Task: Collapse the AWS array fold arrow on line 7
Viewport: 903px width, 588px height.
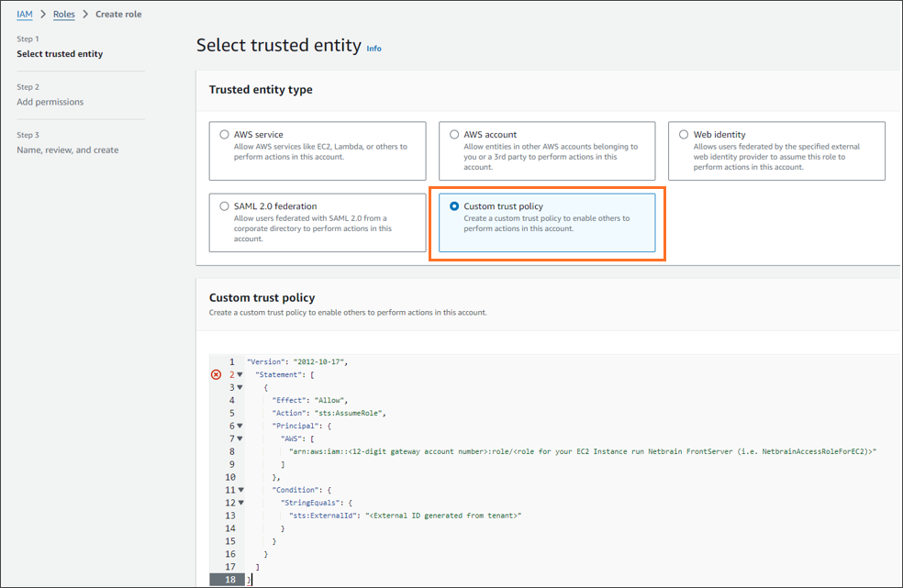Action: pyautogui.click(x=240, y=438)
